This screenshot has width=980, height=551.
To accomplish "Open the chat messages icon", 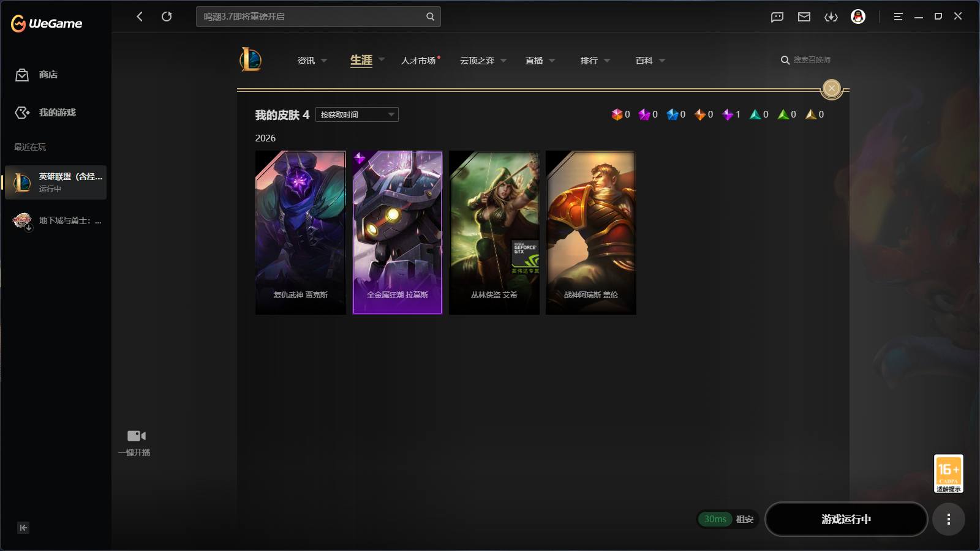I will (x=777, y=17).
